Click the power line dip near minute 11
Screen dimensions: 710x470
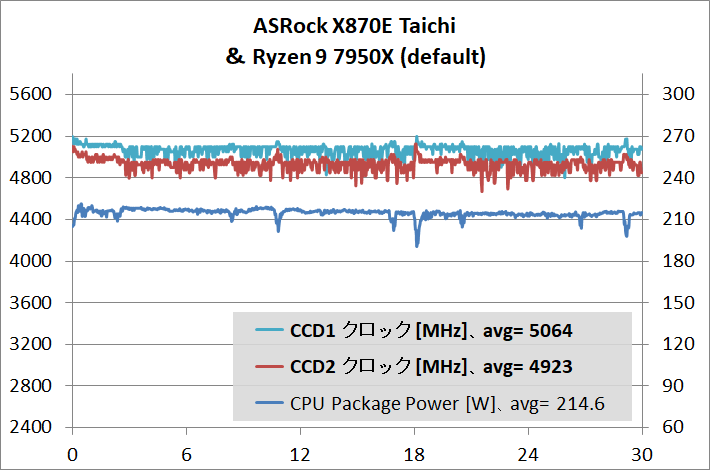tap(278, 229)
